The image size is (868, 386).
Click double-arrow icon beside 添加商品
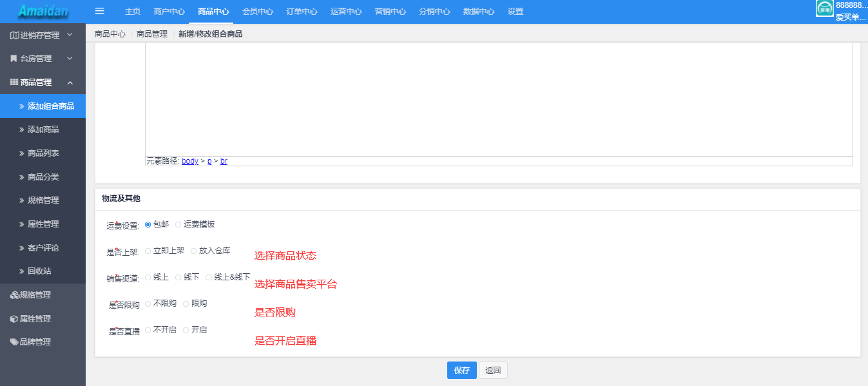22,130
